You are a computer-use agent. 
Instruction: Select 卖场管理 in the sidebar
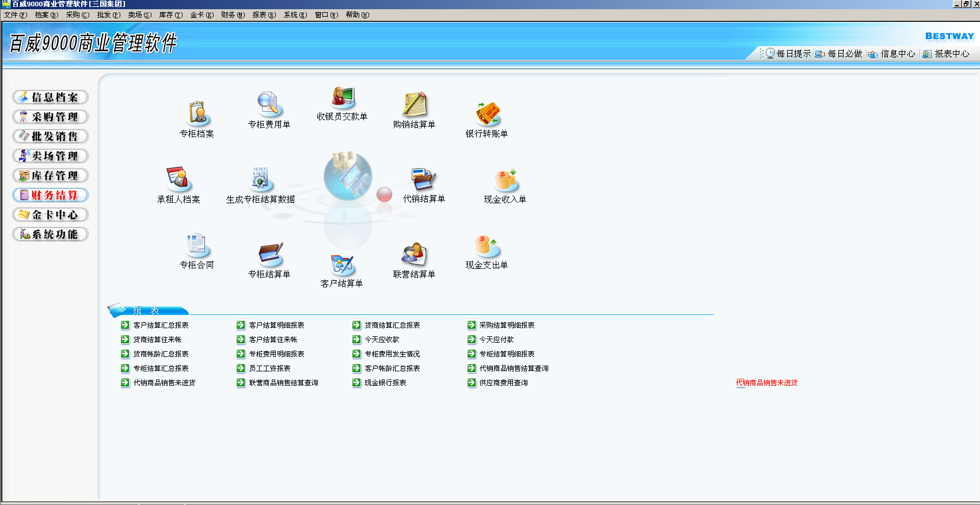51,156
